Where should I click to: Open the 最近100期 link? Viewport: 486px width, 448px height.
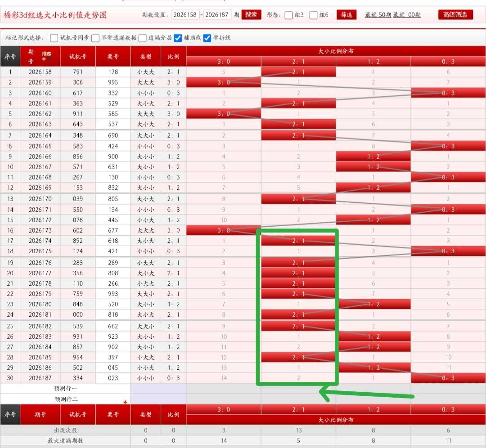(407, 14)
